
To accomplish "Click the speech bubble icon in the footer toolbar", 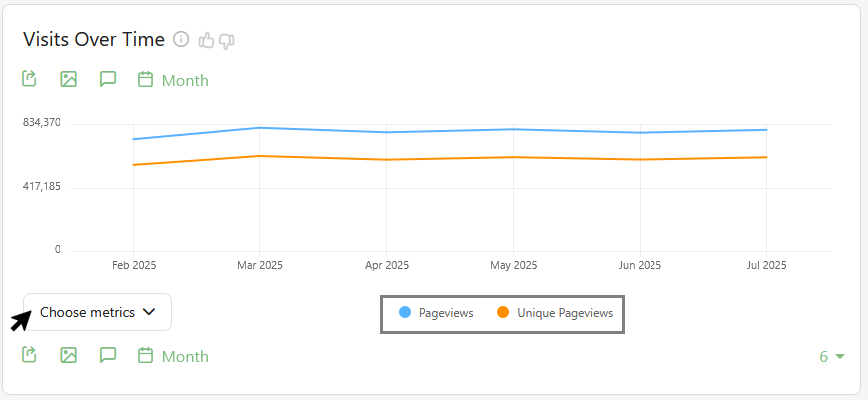I will point(108,355).
